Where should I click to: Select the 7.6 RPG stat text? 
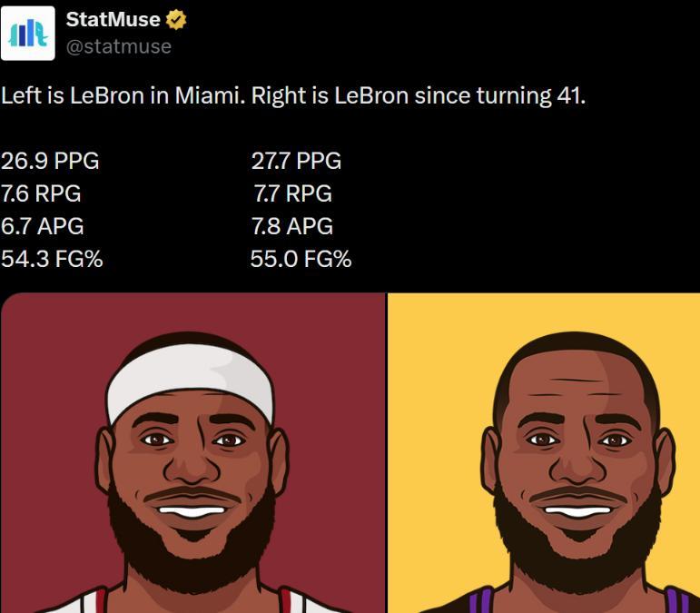pos(41,193)
